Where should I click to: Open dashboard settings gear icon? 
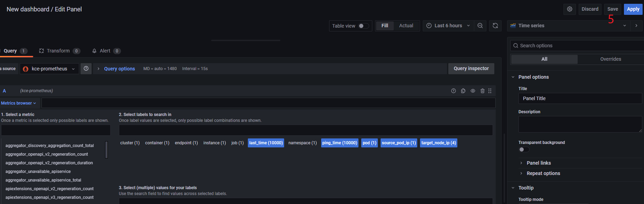tap(570, 9)
